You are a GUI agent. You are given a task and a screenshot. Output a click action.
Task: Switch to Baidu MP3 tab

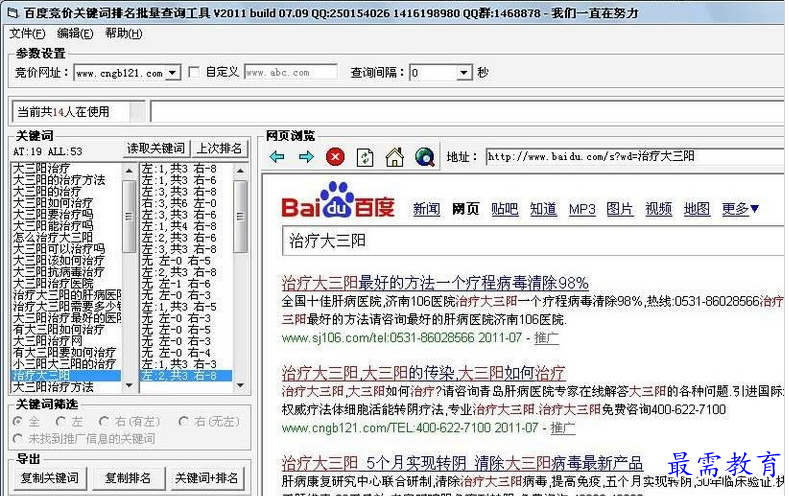582,209
